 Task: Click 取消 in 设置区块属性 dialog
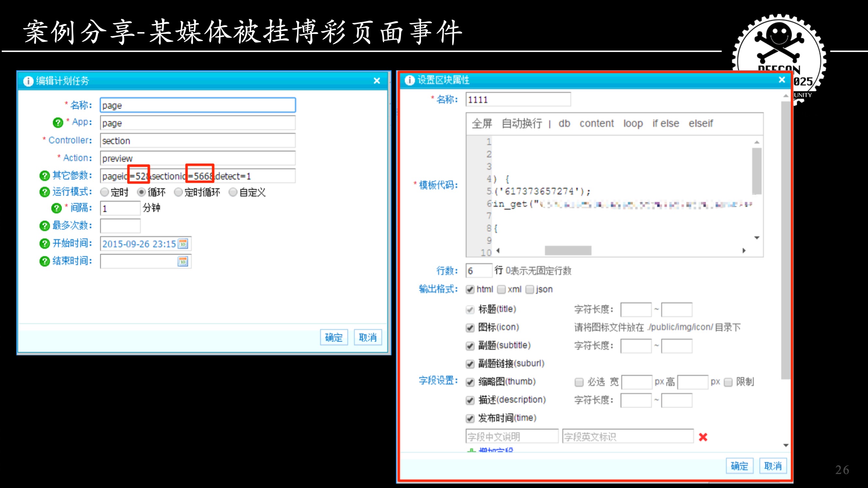(x=773, y=466)
